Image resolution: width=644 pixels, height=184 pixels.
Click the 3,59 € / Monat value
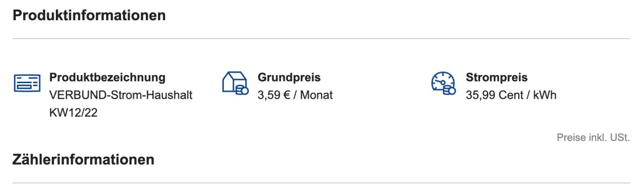click(x=295, y=94)
